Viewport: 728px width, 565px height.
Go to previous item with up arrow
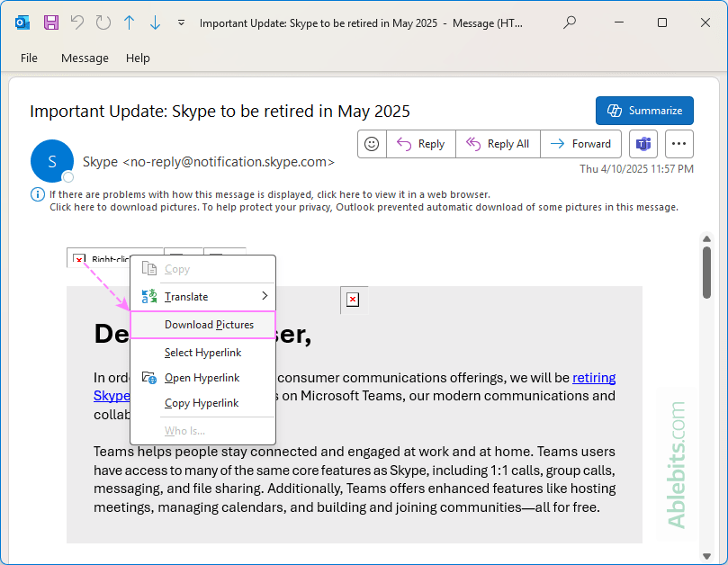tap(129, 22)
